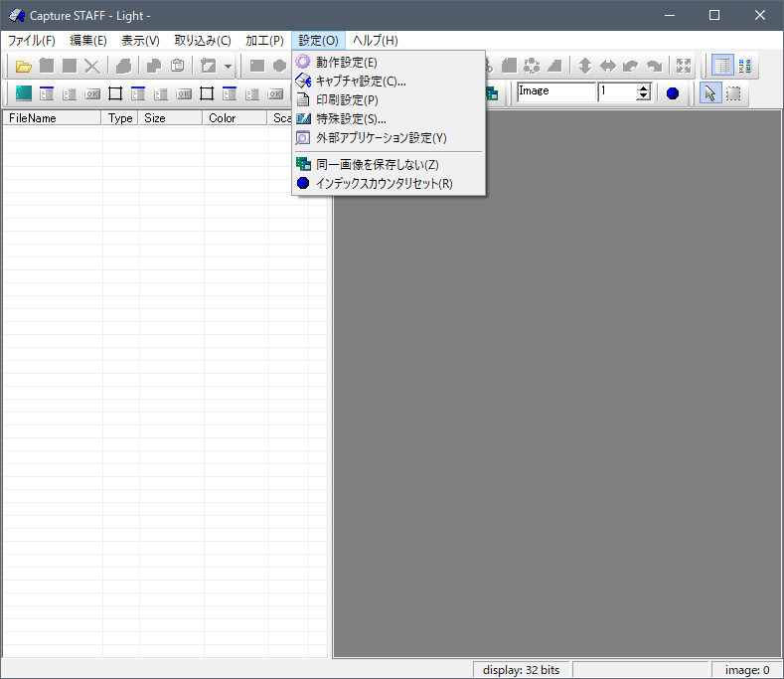Screen dimensions: 784x679
Task: Click the grey rectangle icon beside the octagon
Action: [x=257, y=66]
